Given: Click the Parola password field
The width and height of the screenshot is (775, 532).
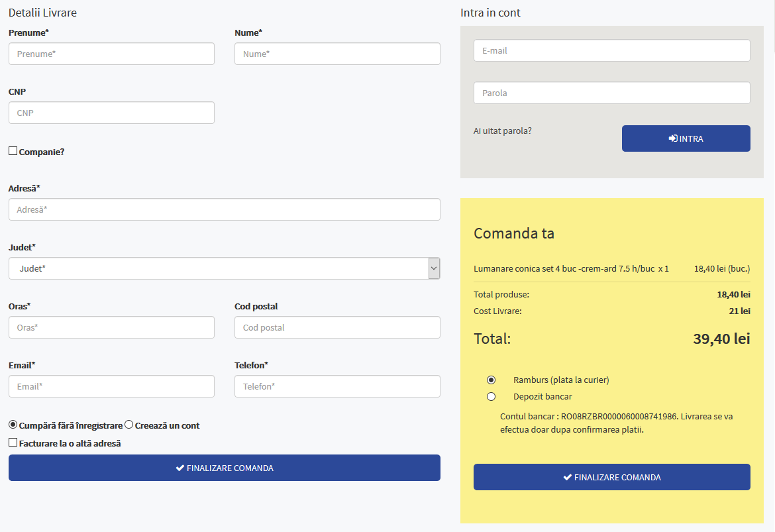Looking at the screenshot, I should click(x=611, y=93).
